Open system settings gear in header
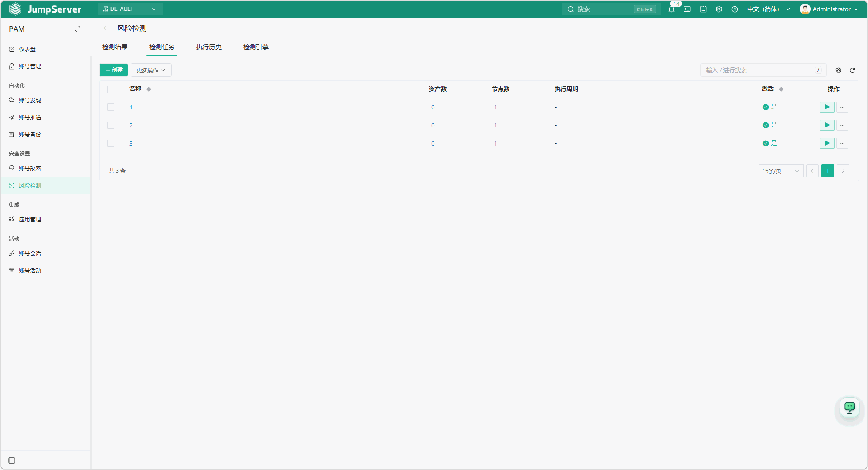 pos(719,9)
